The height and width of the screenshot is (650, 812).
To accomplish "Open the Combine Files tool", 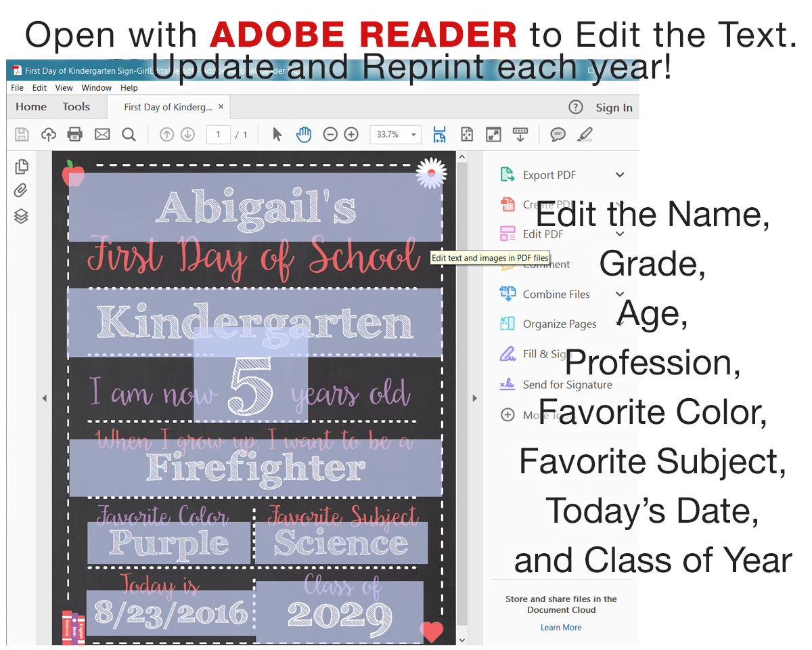I will coord(545,294).
